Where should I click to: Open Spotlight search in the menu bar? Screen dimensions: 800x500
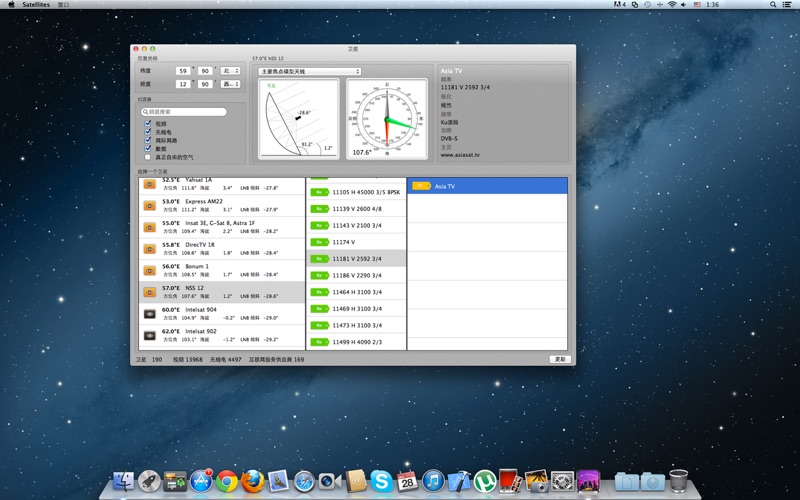tap(773, 4)
